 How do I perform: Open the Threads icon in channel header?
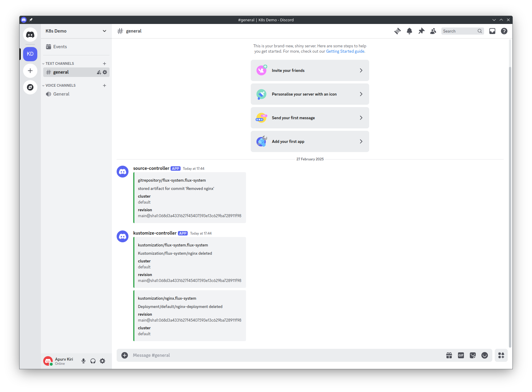pos(397,31)
